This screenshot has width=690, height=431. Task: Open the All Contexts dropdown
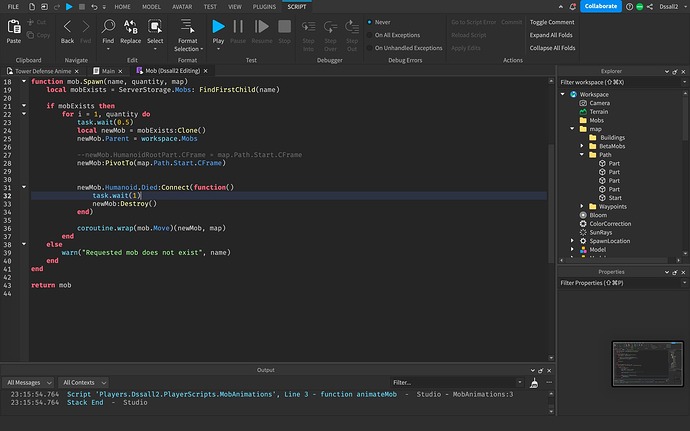(x=82, y=382)
